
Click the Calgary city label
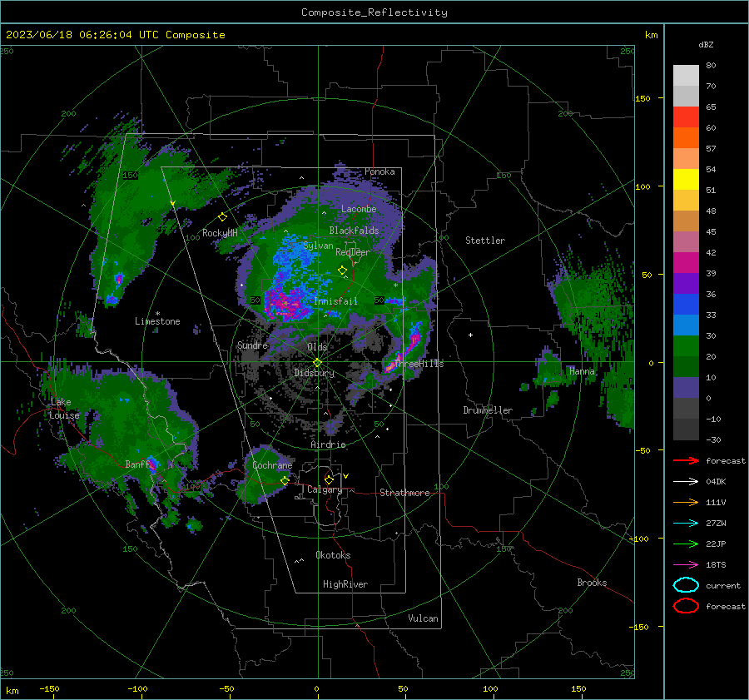(x=325, y=489)
